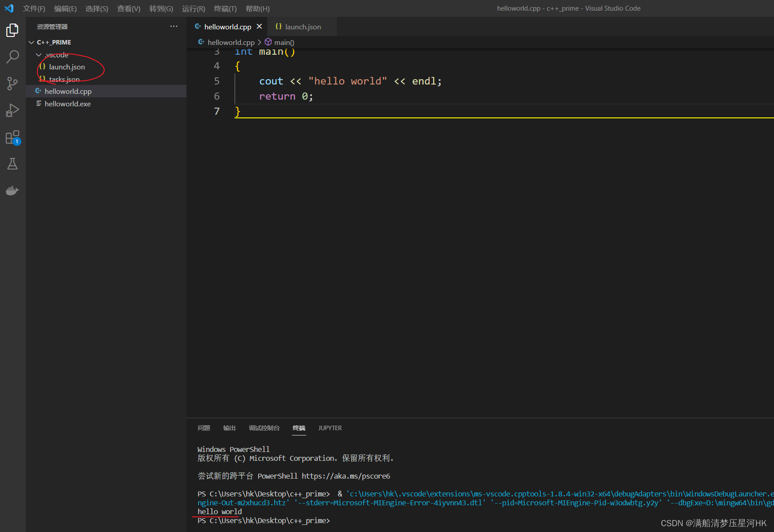Click cout on line 5

tap(271, 81)
